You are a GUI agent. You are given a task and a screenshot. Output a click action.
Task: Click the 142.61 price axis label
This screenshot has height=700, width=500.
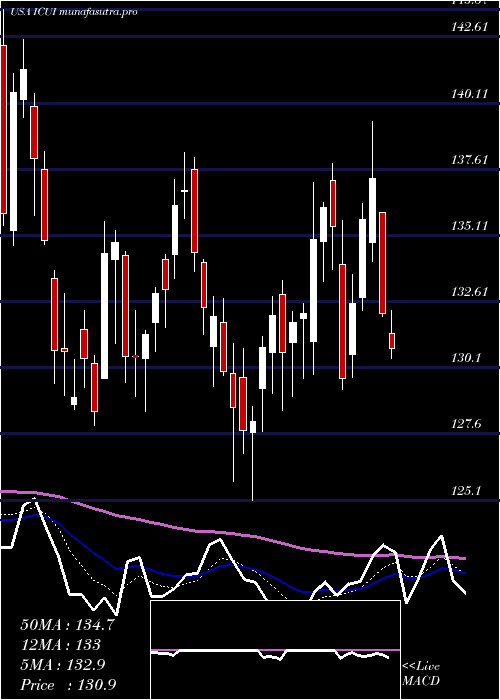click(469, 27)
